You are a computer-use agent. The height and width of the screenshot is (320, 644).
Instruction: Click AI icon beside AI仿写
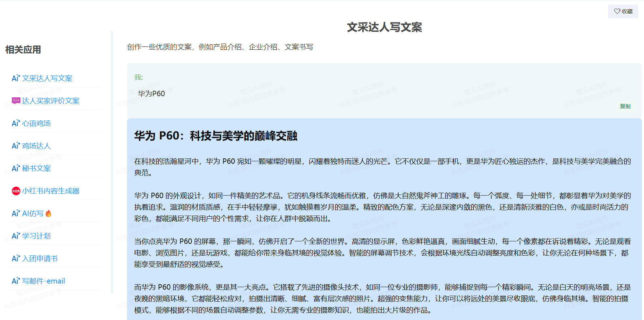pyautogui.click(x=16, y=213)
